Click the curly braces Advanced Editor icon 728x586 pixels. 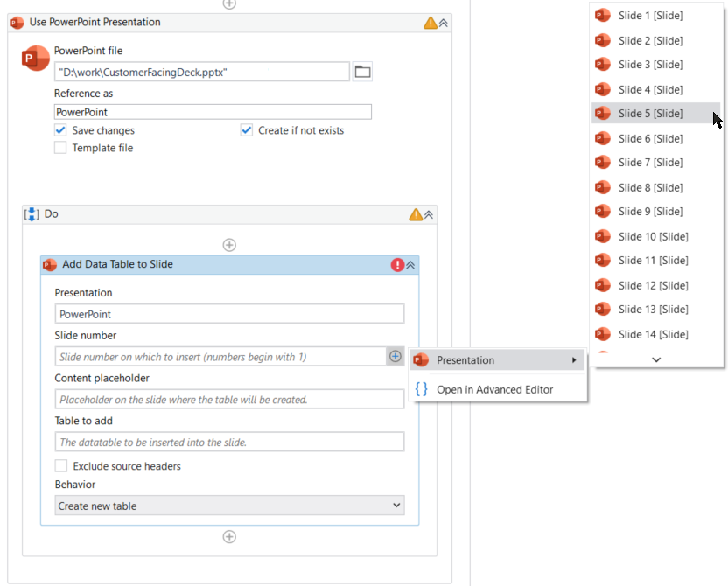coord(421,389)
